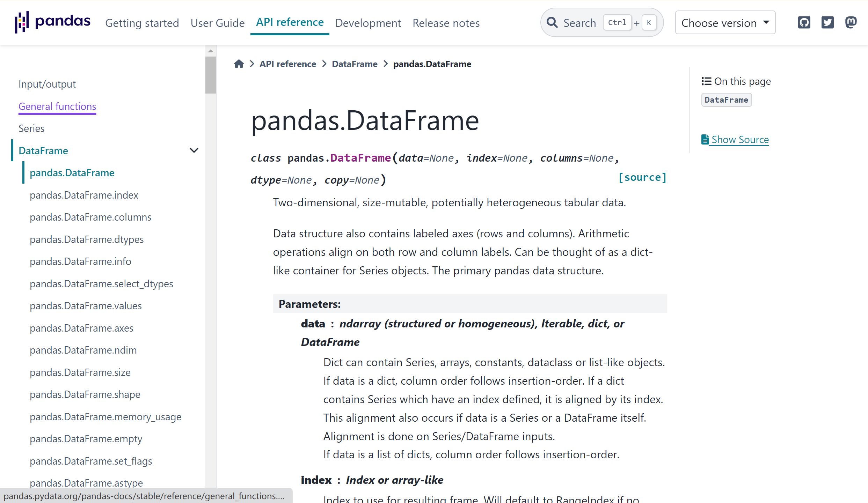Collapse the DataFrame sidebar section
The width and height of the screenshot is (868, 503).
pos(194,150)
